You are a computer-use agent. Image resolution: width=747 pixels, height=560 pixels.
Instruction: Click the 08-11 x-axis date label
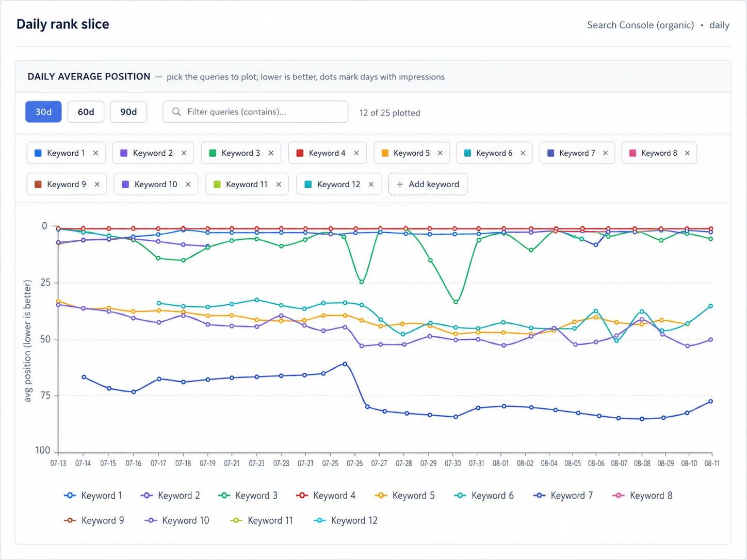click(712, 464)
